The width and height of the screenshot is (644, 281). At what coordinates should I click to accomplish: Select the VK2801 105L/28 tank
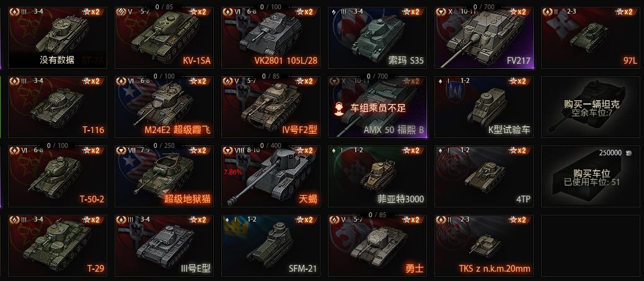click(271, 37)
